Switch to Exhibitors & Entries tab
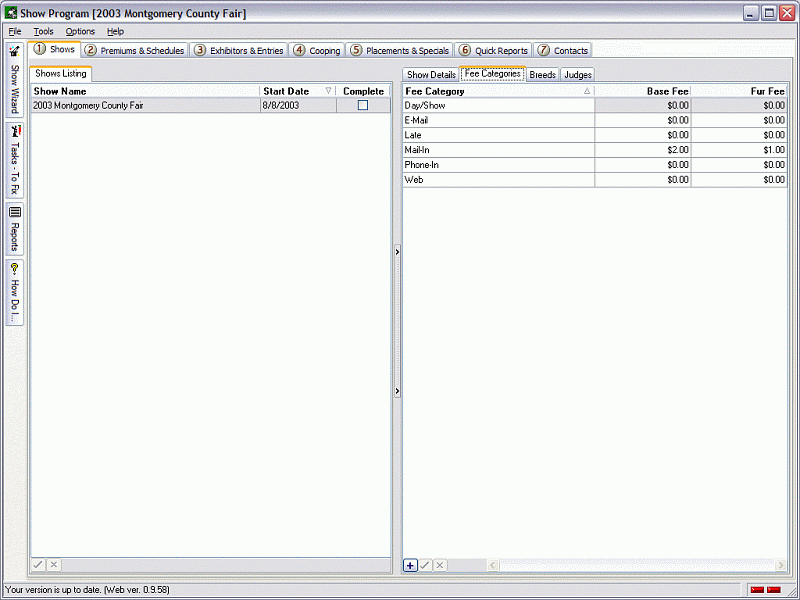This screenshot has height=600, width=800. click(x=239, y=51)
